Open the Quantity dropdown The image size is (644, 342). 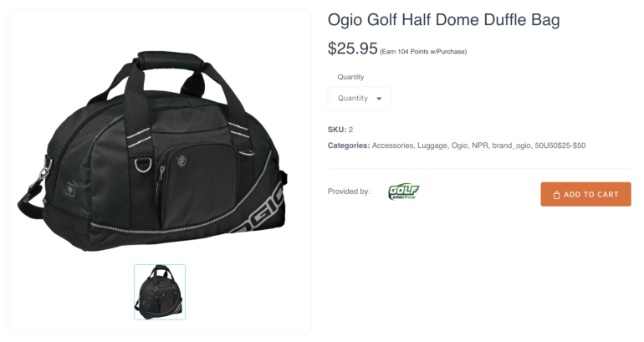point(360,99)
